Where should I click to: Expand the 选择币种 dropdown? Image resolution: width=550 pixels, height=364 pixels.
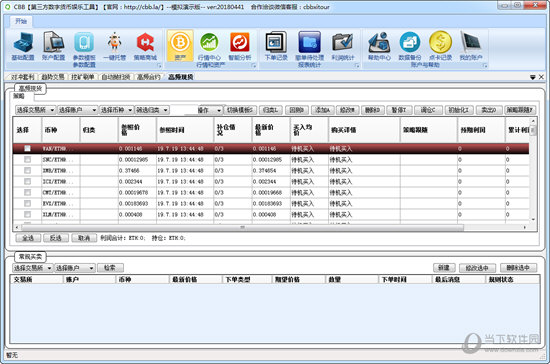116,110
